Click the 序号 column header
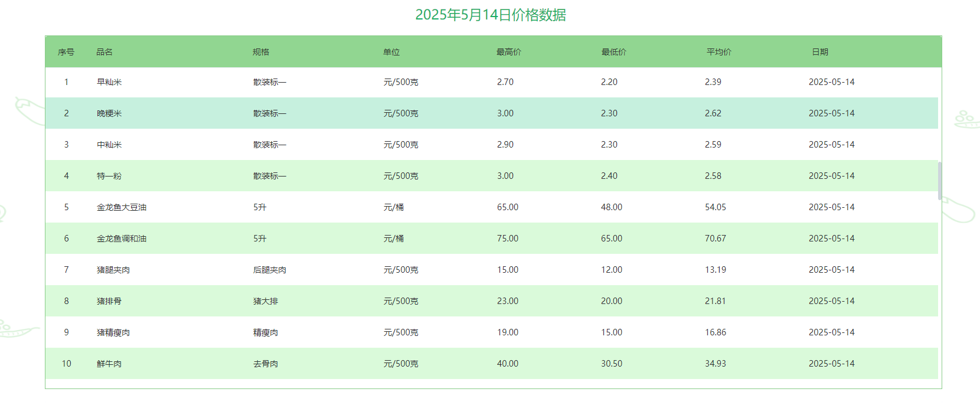The image size is (980, 405). 66,52
